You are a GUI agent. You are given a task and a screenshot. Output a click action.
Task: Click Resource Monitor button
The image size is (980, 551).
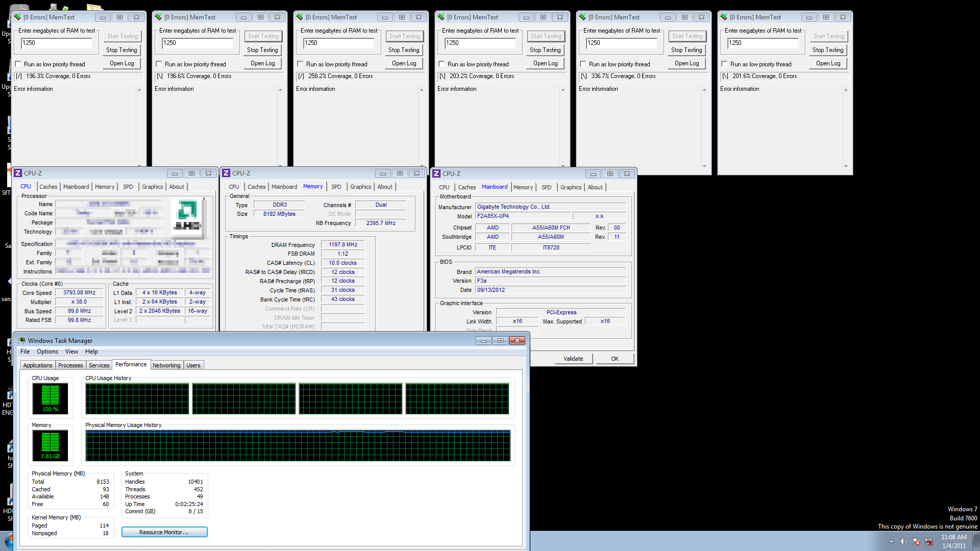pyautogui.click(x=164, y=532)
